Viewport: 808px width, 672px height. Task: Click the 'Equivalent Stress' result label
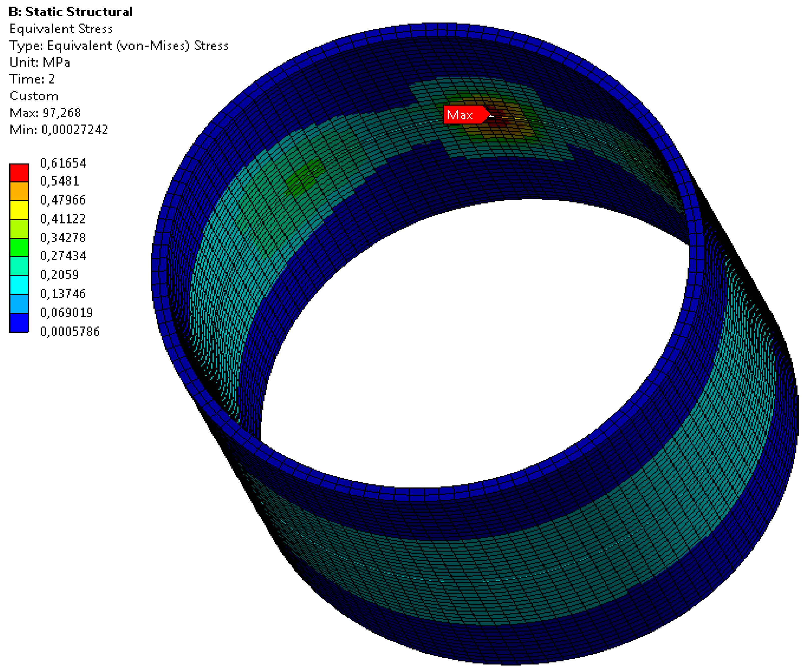(x=61, y=29)
